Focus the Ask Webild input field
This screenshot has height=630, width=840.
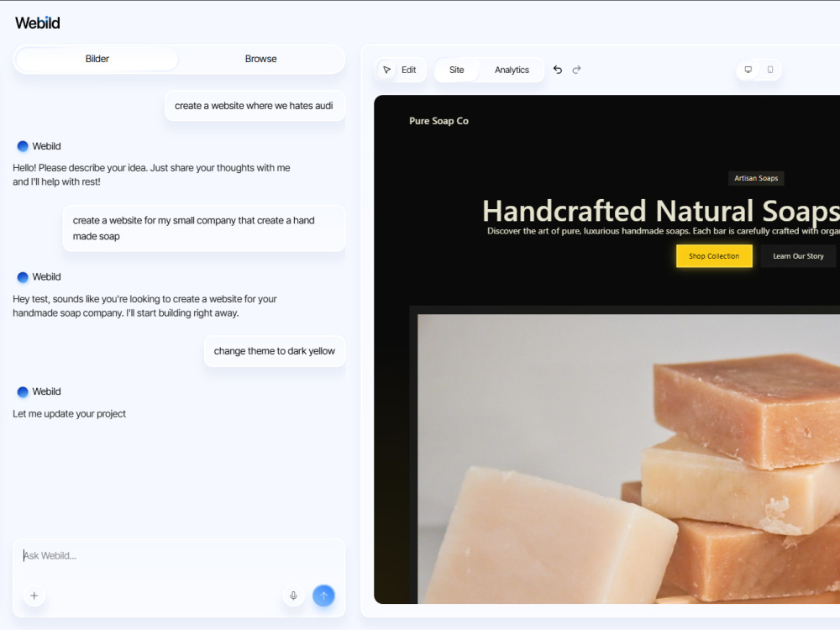click(x=179, y=556)
